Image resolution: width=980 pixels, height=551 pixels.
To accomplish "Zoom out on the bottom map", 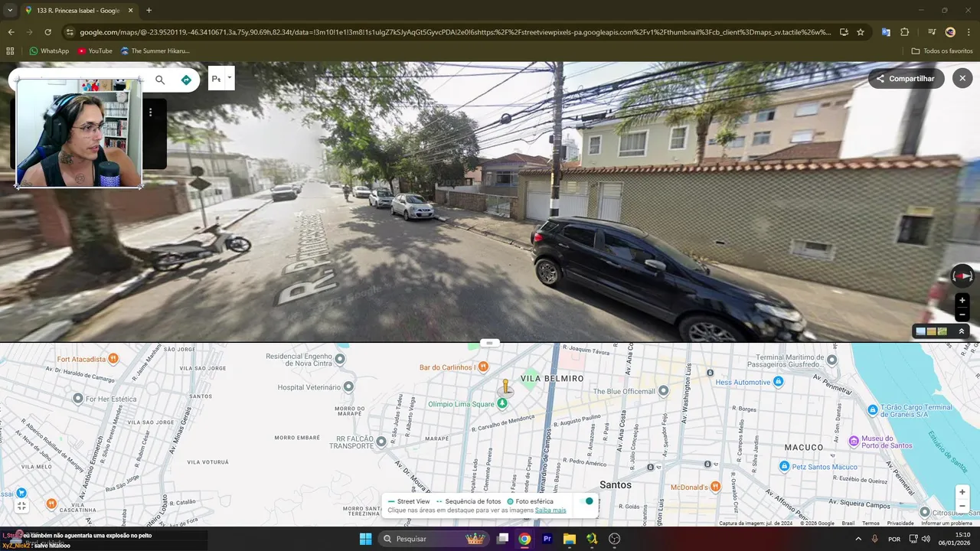I will tap(962, 506).
